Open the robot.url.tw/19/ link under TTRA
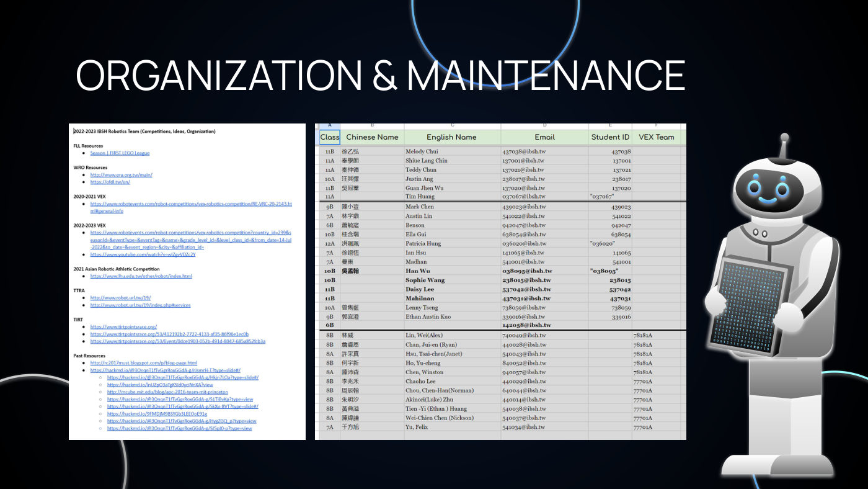868x489 pixels. (x=120, y=298)
